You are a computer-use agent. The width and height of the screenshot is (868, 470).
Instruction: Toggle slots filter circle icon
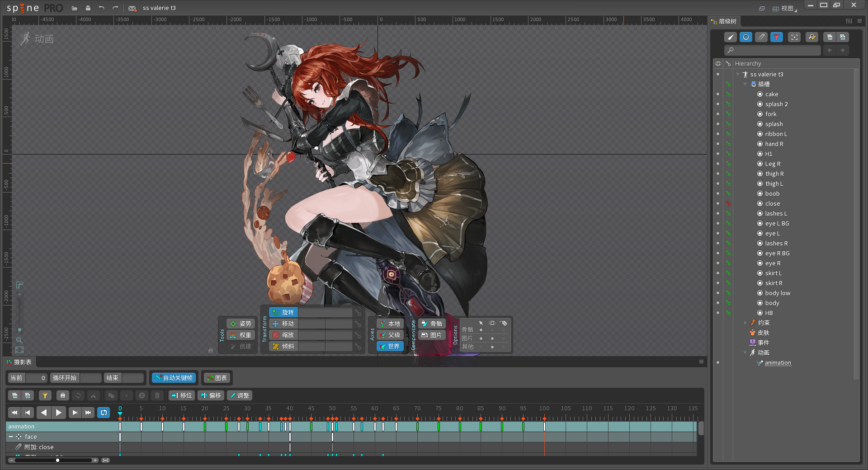[x=746, y=37]
